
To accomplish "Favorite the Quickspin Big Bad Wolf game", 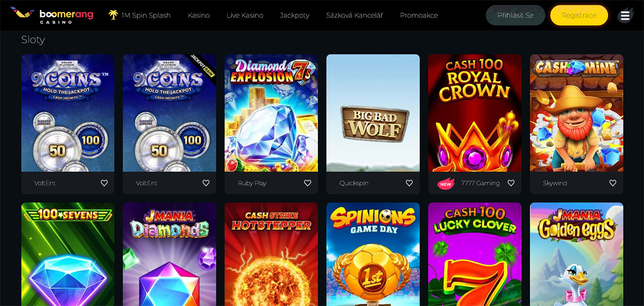I will [409, 183].
